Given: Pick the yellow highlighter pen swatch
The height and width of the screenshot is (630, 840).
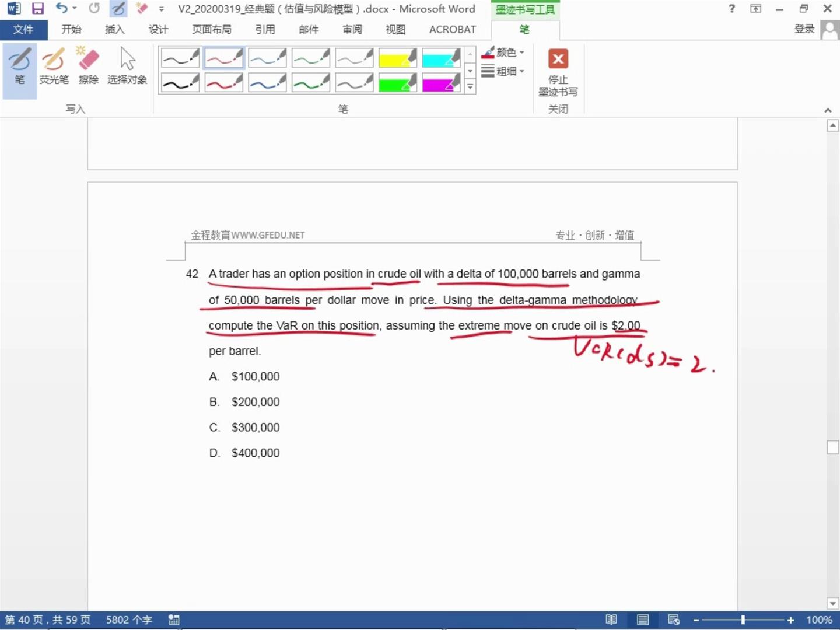Looking at the screenshot, I should click(x=397, y=58).
